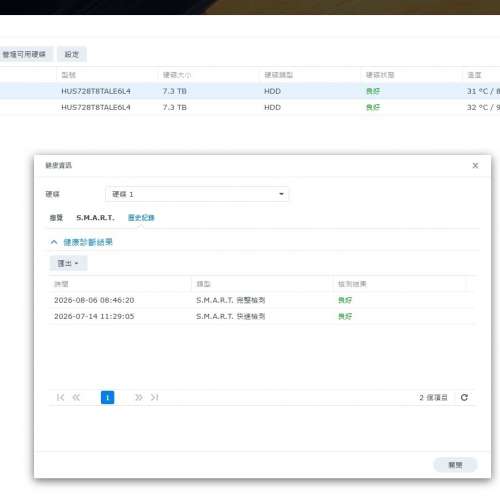Image resolution: width=500 pixels, height=500 pixels.
Task: Go to first page of results
Action: click(x=60, y=397)
